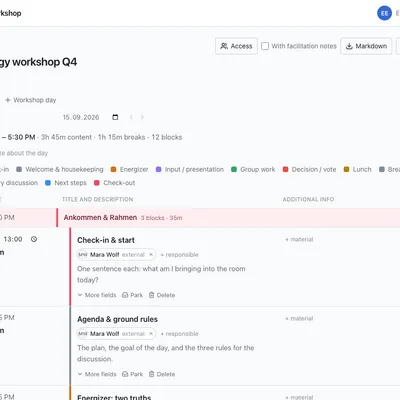The height and width of the screenshot is (400, 400).
Task: Add responsible to Check-in & start
Action: [x=179, y=255]
